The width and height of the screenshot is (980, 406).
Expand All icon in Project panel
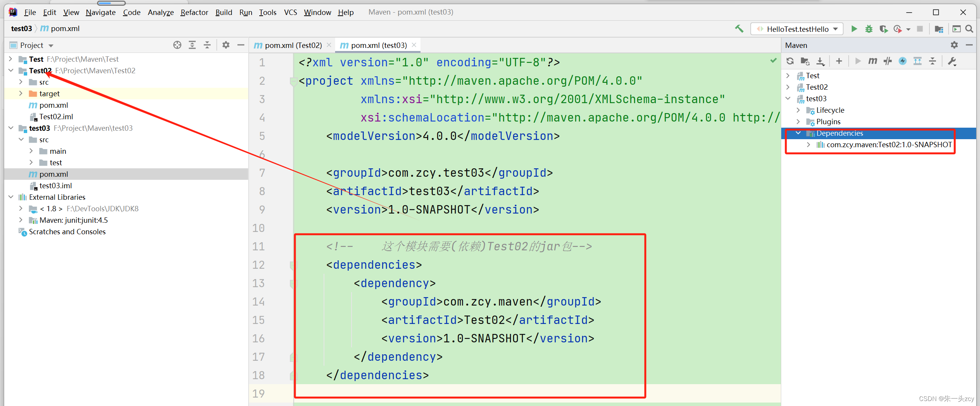(x=192, y=45)
